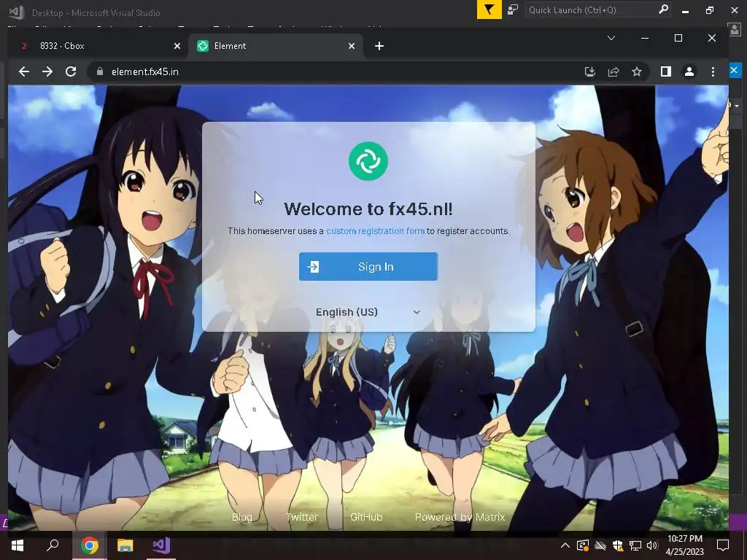Install app via the address bar icon
747x560 pixels.
tap(589, 72)
